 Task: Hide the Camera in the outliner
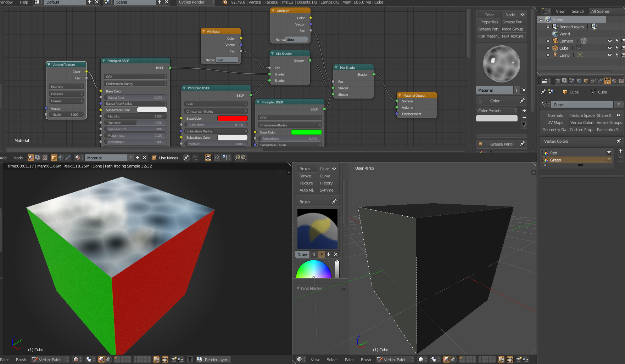[610, 41]
